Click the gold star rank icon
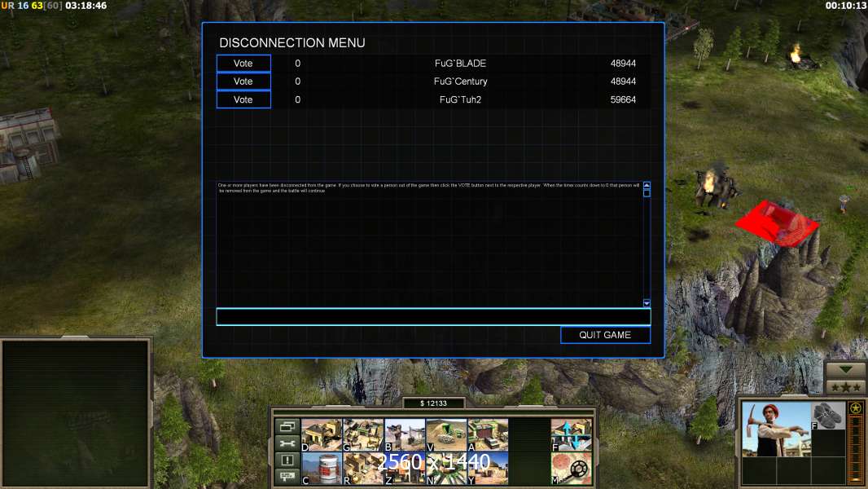868x489 pixels. pos(856,408)
